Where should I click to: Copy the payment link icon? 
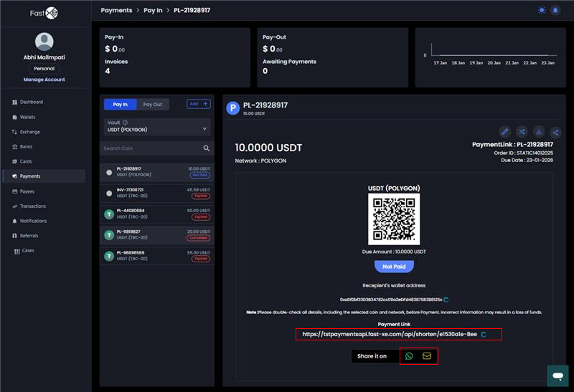click(x=484, y=334)
